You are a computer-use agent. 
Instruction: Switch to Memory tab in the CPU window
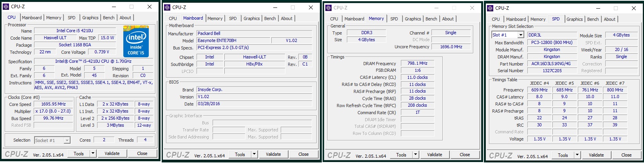54,18
